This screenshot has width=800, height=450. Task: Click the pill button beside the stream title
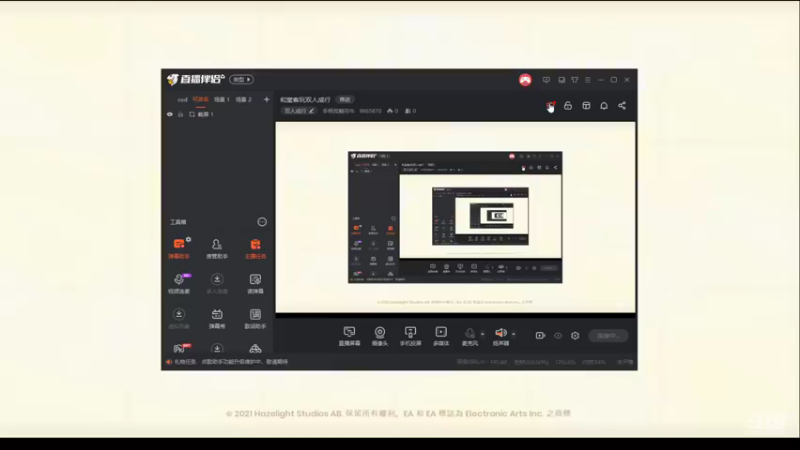point(345,99)
